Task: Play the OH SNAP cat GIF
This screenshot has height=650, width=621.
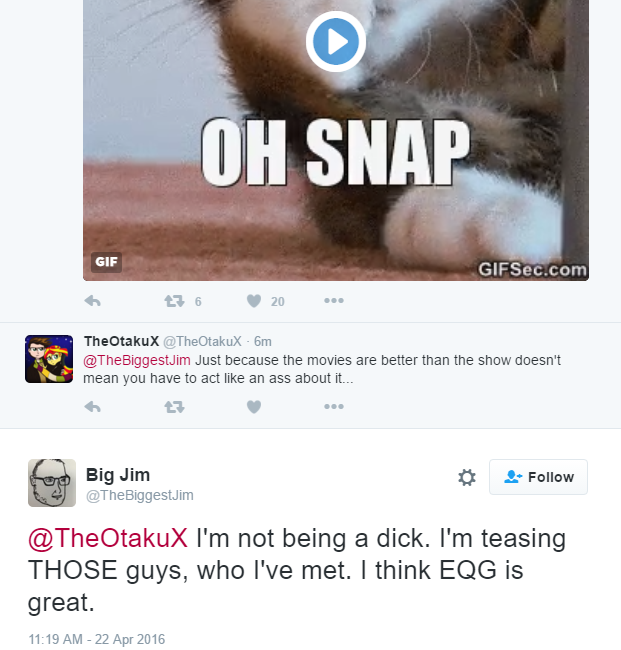Action: (335, 41)
